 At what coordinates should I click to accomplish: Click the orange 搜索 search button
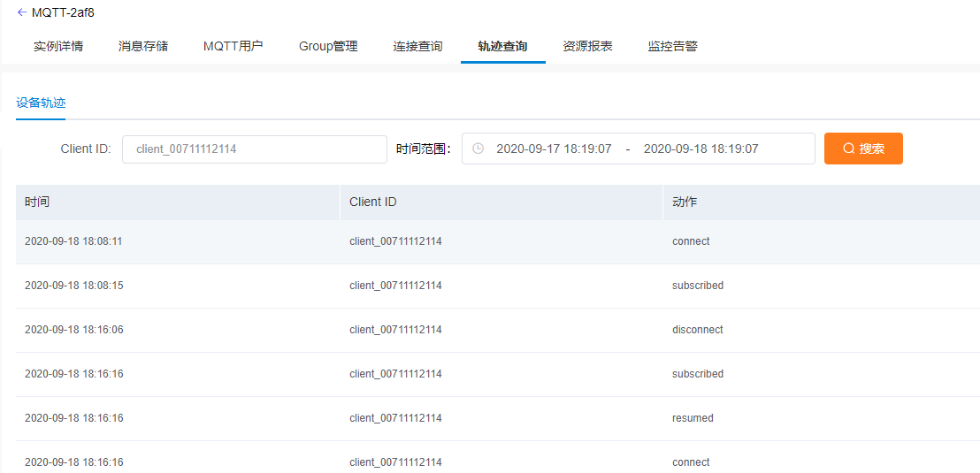tap(863, 149)
